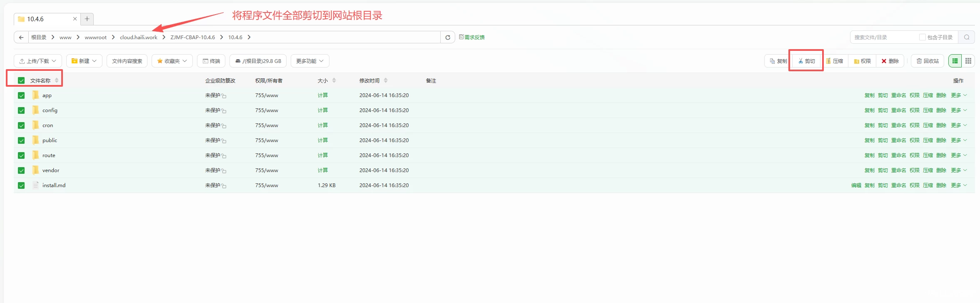Uncheck the select-all files checkbox
The width and height of the screenshot is (980, 303).
21,80
